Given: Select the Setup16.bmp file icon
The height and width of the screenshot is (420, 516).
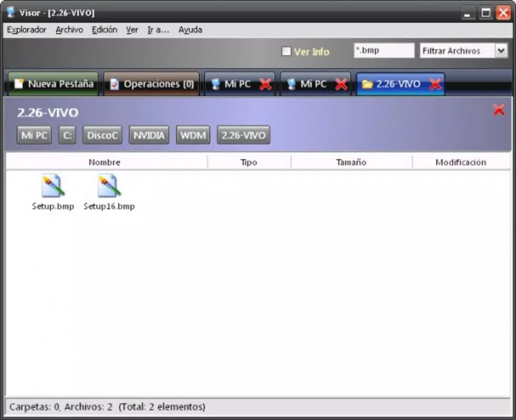Looking at the screenshot, I should (x=109, y=186).
